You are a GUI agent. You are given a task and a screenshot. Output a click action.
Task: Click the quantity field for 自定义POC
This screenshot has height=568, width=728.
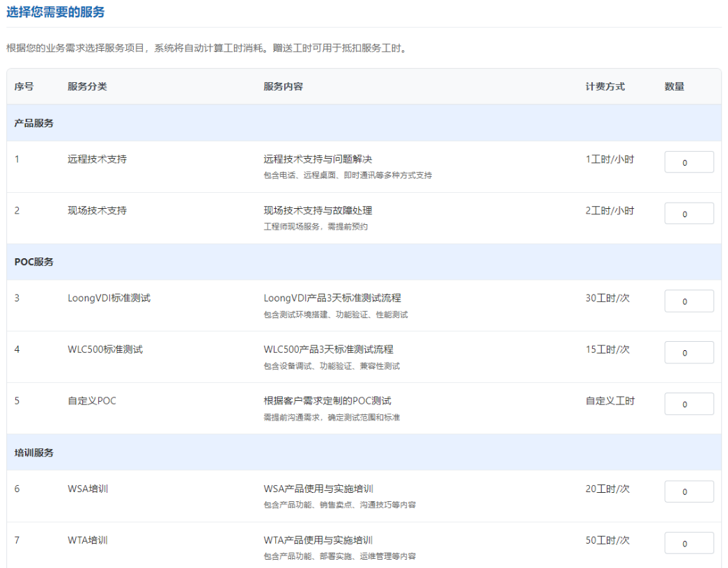688,404
